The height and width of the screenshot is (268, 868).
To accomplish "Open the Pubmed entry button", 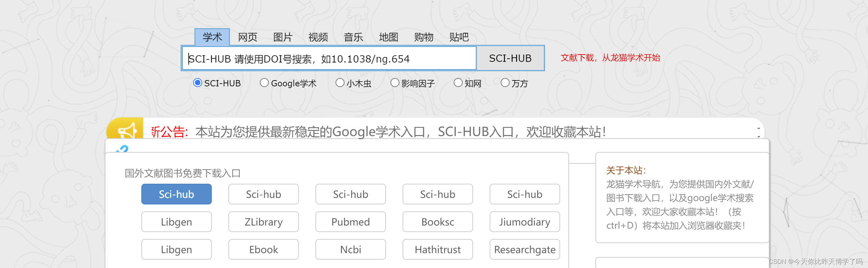I will tap(351, 222).
